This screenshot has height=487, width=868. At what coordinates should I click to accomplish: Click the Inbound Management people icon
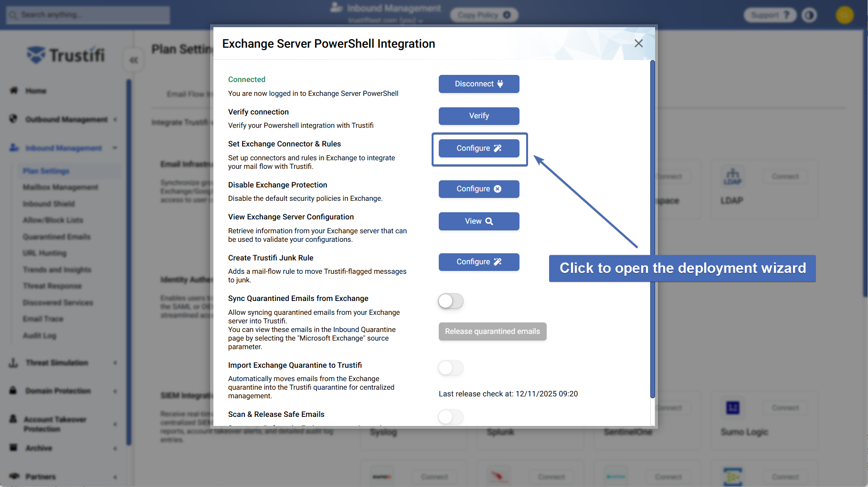click(x=14, y=148)
